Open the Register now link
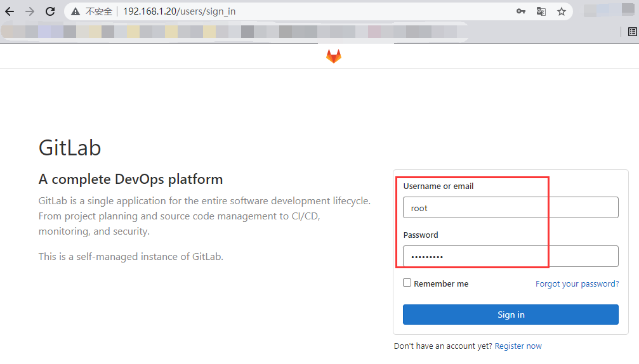Image resolution: width=639 pixels, height=364 pixels. (x=518, y=346)
